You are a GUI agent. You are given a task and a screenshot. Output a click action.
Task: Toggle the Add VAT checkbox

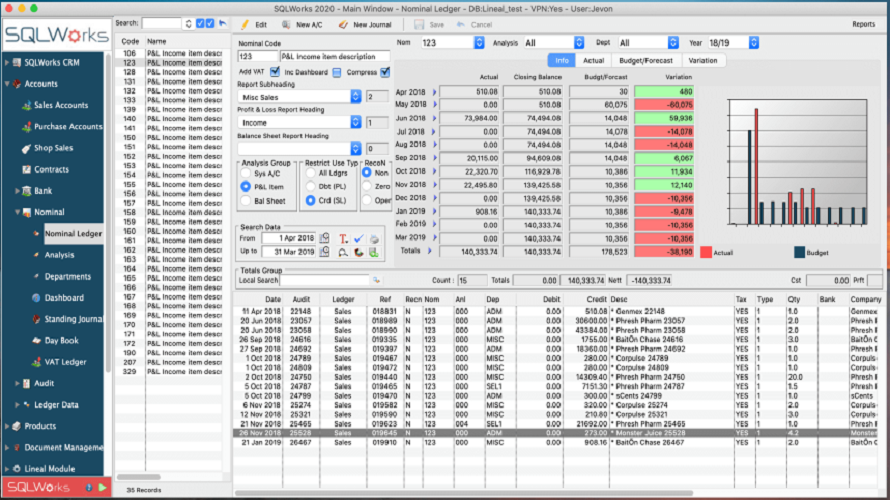(x=275, y=72)
